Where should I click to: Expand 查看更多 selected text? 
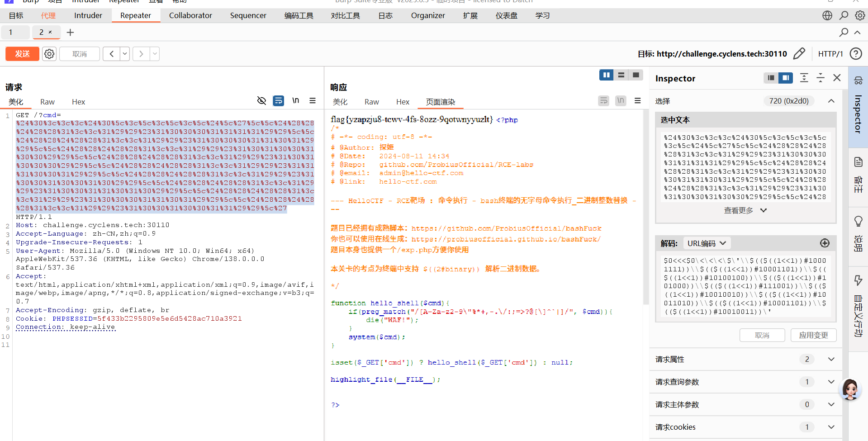745,210
